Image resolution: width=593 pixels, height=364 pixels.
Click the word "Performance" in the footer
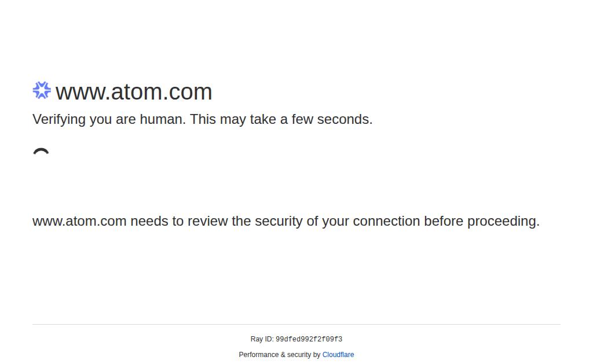click(x=259, y=355)
